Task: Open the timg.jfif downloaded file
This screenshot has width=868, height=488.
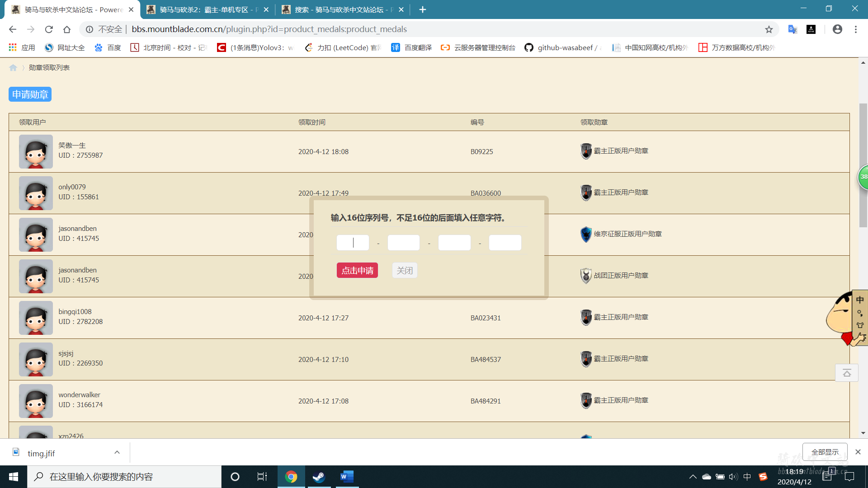Action: [41, 453]
